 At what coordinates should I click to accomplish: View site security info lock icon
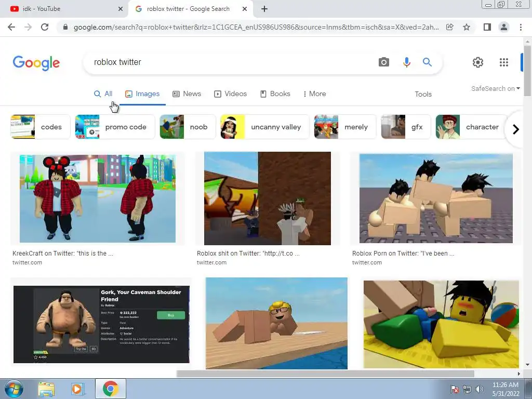(65, 27)
